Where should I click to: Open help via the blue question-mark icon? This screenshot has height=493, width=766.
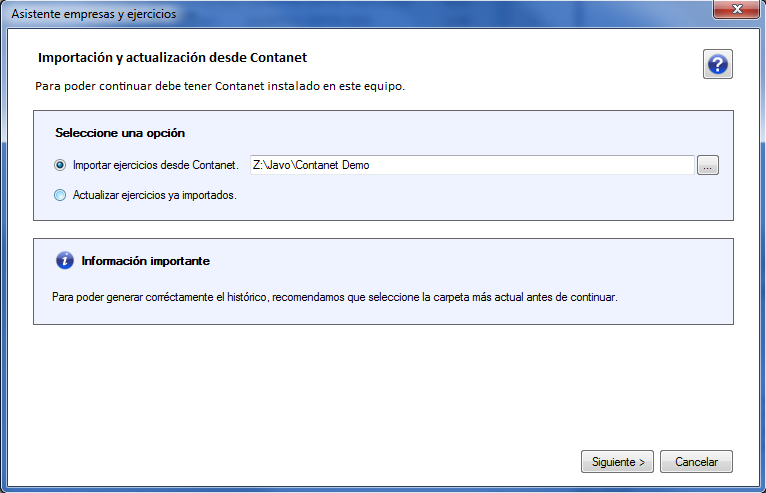tap(718, 64)
